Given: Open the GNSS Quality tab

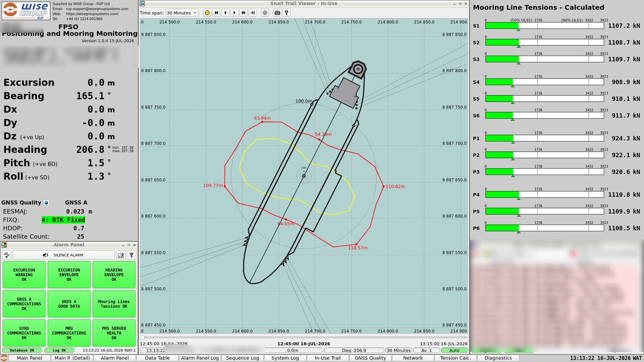Looking at the screenshot, I should (x=370, y=358).
